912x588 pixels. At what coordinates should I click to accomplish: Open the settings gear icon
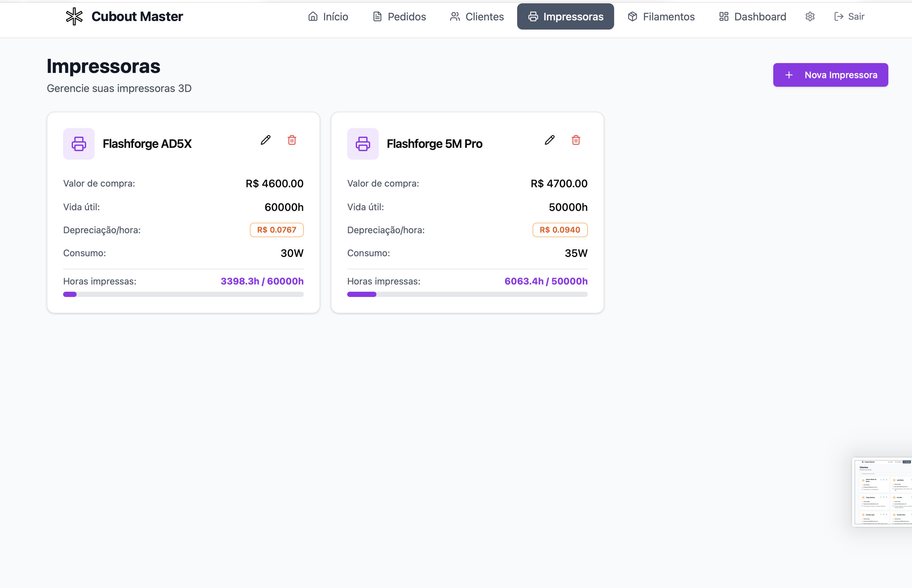tap(810, 16)
